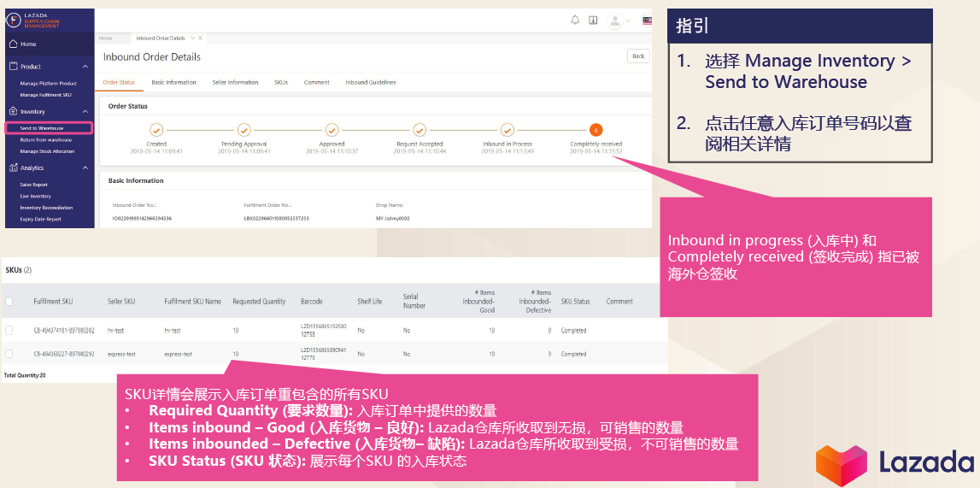The width and height of the screenshot is (980, 488).
Task: Click the Shelf Life column header
Action: click(x=369, y=301)
